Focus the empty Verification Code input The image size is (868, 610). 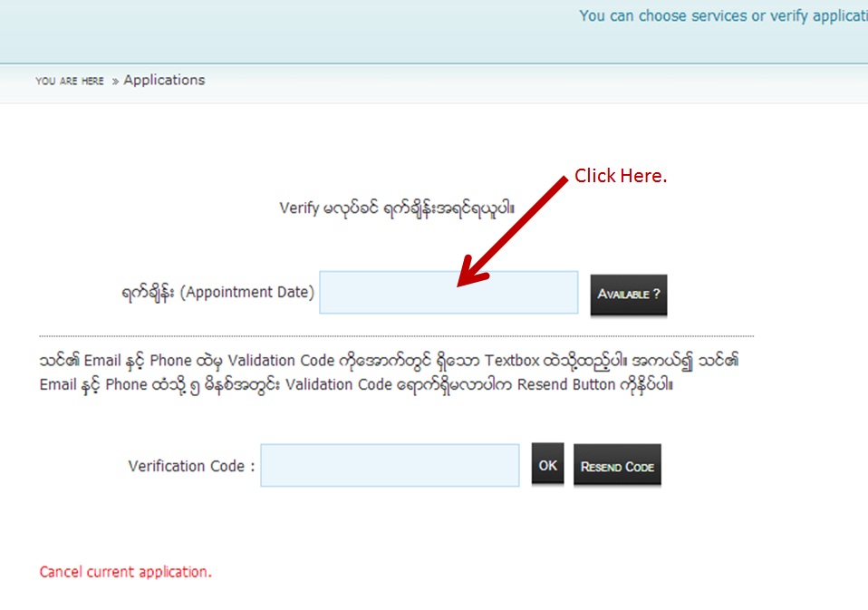(x=389, y=465)
